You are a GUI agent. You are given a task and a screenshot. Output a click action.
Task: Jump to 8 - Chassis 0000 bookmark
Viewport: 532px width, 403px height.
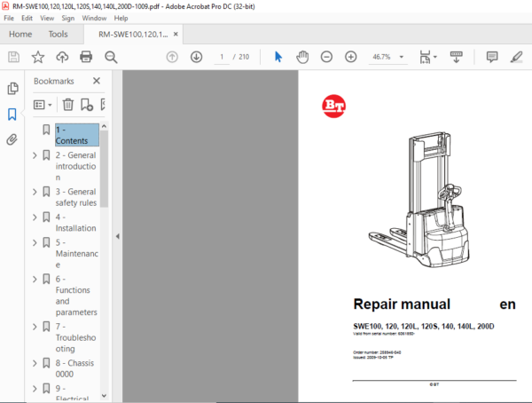[74, 368]
